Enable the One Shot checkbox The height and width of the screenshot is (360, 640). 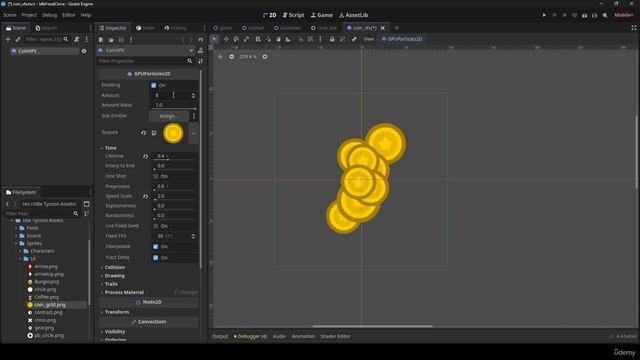pos(156,176)
